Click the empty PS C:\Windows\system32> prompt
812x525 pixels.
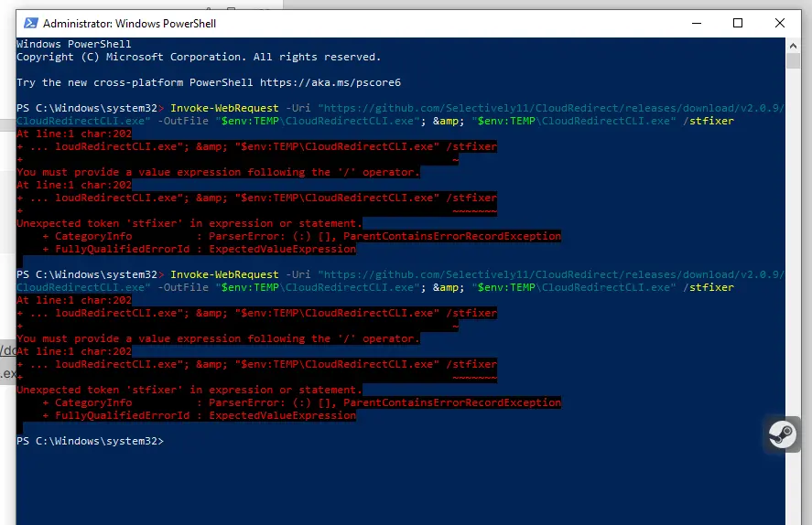90,441
